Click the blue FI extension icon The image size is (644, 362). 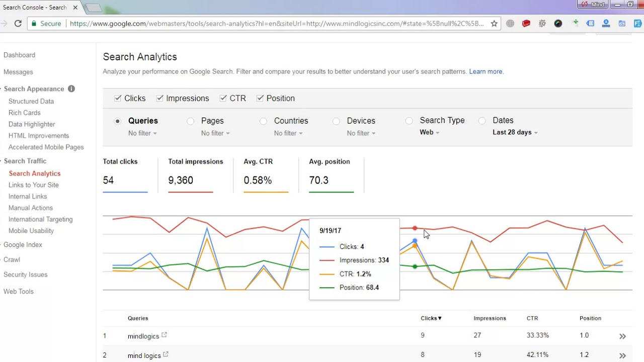click(638, 24)
